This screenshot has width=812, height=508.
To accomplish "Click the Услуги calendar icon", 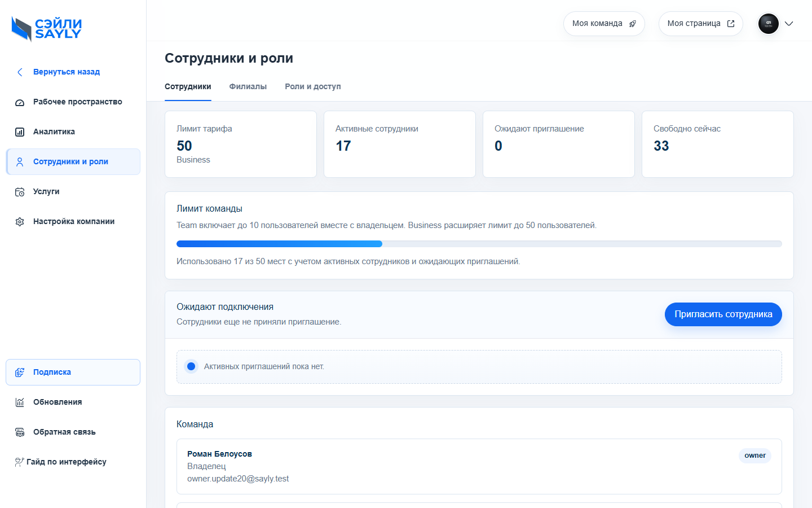I will click(20, 192).
